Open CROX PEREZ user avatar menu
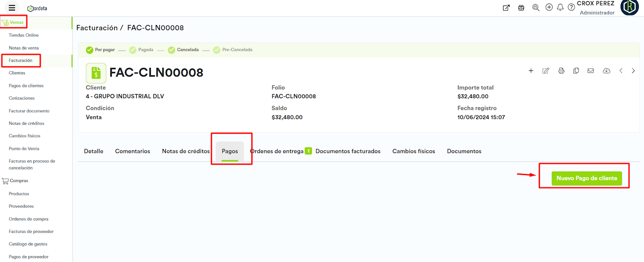Image resolution: width=644 pixels, height=262 pixels. coord(630,8)
